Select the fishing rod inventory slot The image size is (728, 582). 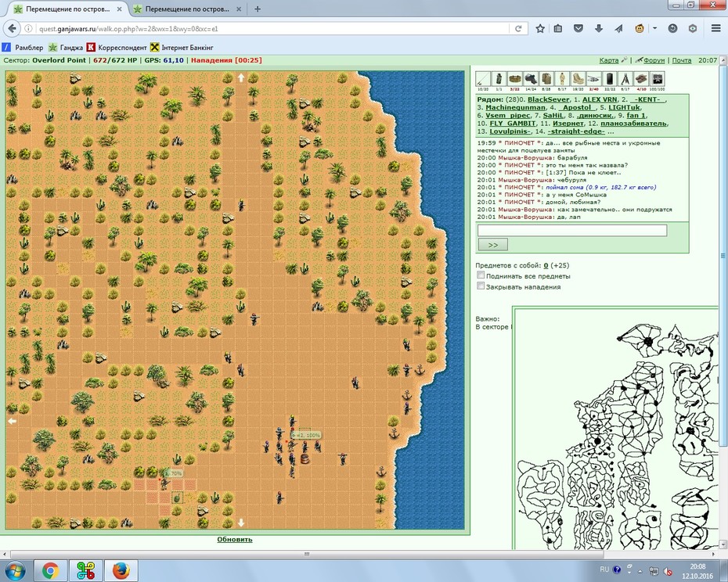[x=483, y=79]
